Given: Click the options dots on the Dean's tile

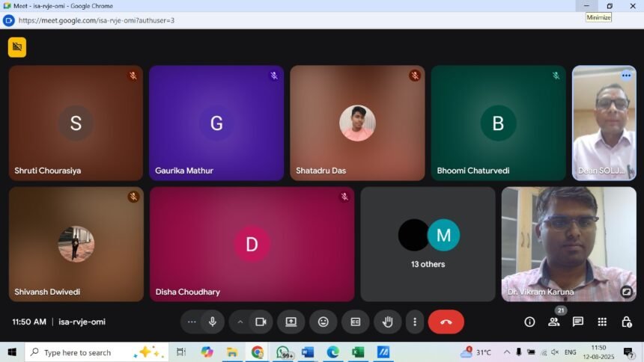Looking at the screenshot, I should (x=626, y=76).
